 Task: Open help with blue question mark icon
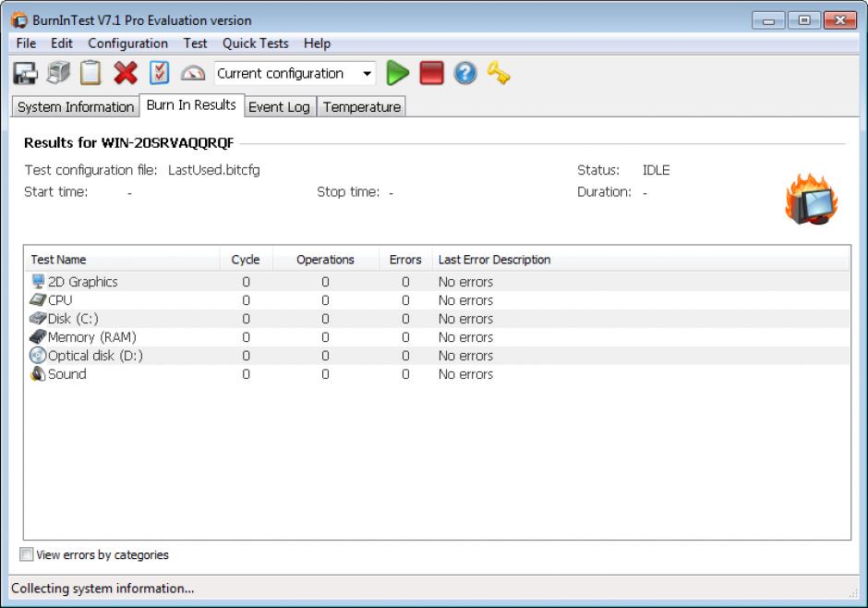click(x=465, y=73)
